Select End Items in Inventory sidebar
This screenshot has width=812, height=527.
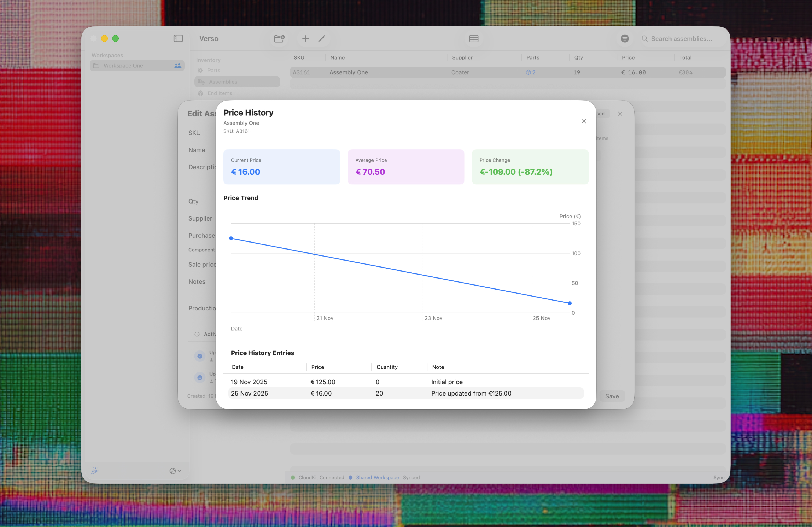click(x=220, y=93)
